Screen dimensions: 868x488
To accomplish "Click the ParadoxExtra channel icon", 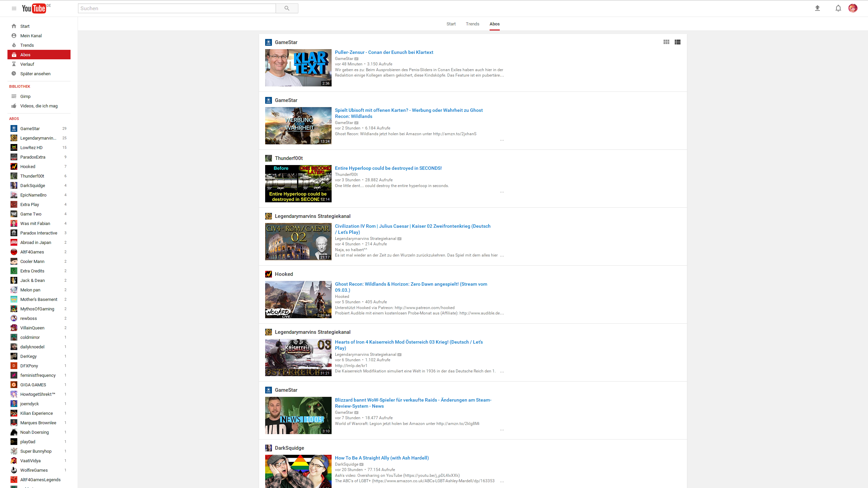I will [14, 157].
